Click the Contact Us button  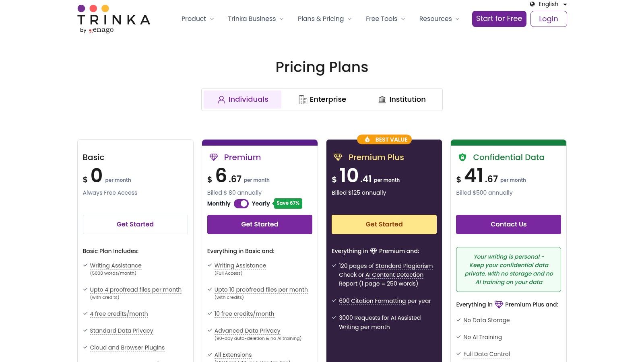(508, 224)
